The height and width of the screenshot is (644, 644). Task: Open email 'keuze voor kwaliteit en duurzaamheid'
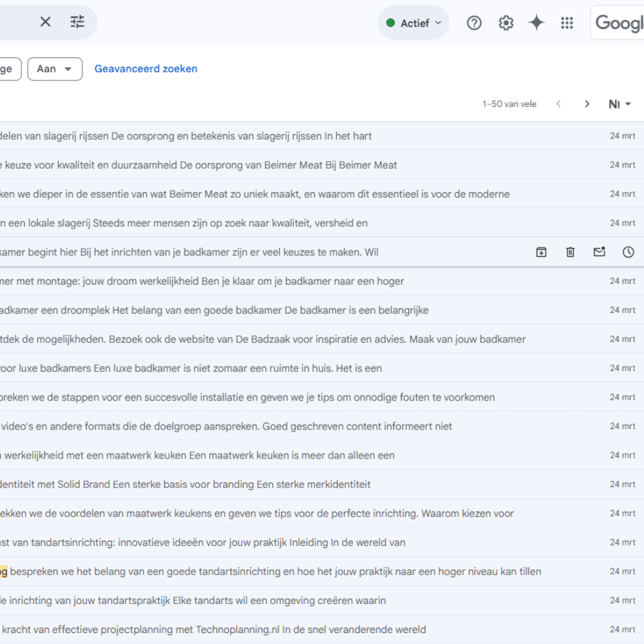(x=322, y=165)
